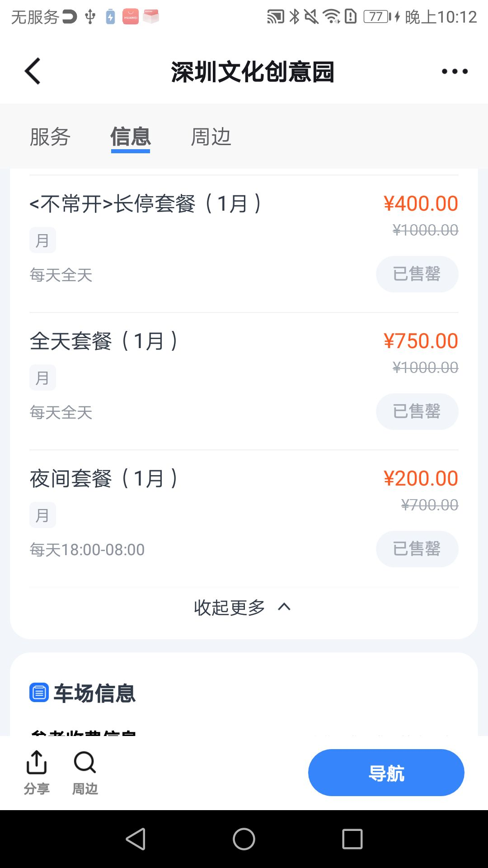The height and width of the screenshot is (868, 488).
Task: Tap the Huawei AppGallery notification icon
Action: 131,17
